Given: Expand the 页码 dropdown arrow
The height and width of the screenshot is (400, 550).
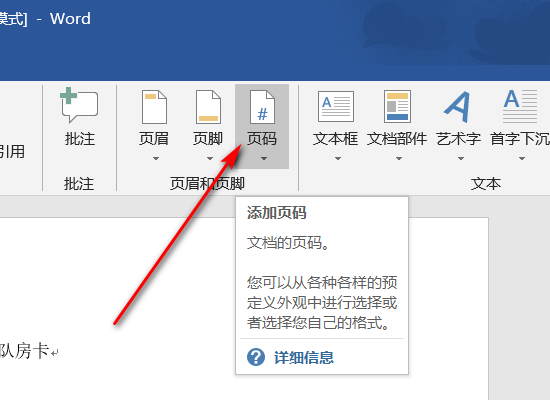Looking at the screenshot, I should pos(264,159).
